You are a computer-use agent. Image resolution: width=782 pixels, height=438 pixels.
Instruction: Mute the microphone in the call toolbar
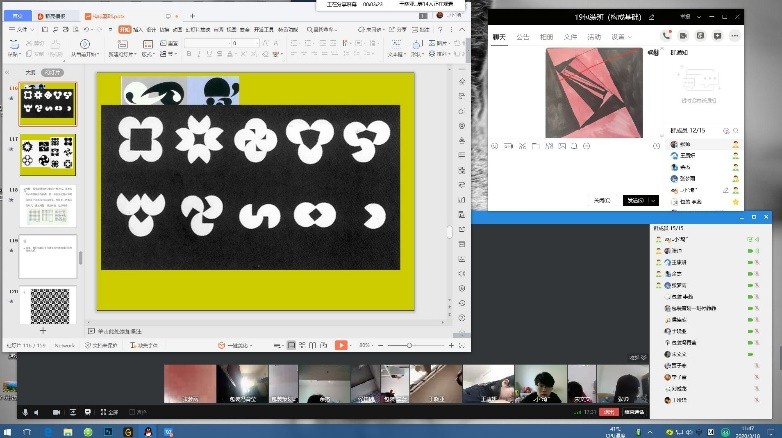pos(24,412)
